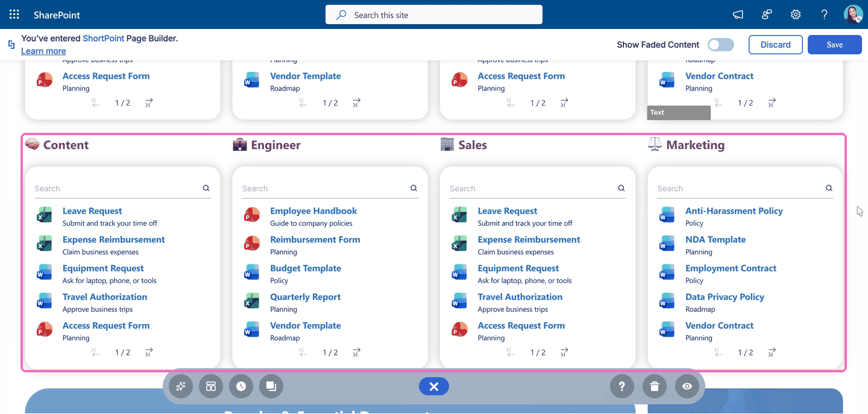The image size is (868, 414).
Task: Click the Content card search field
Action: [122, 188]
